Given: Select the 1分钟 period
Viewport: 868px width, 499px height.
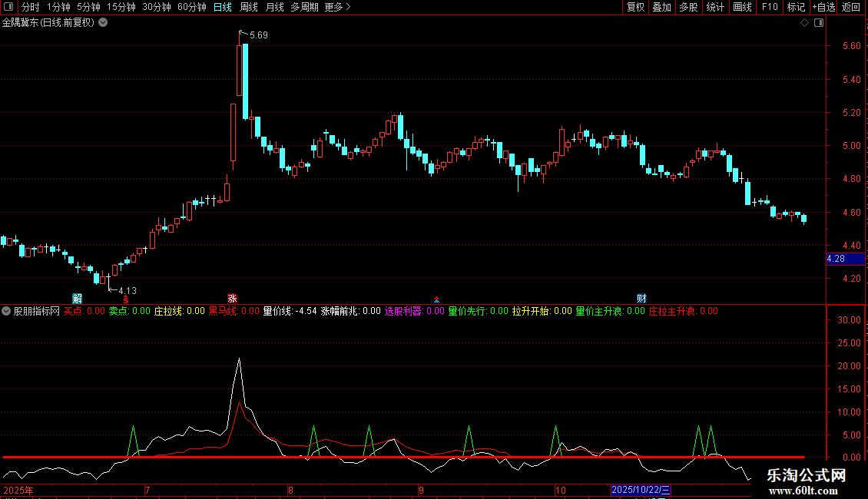Looking at the screenshot, I should [x=58, y=7].
